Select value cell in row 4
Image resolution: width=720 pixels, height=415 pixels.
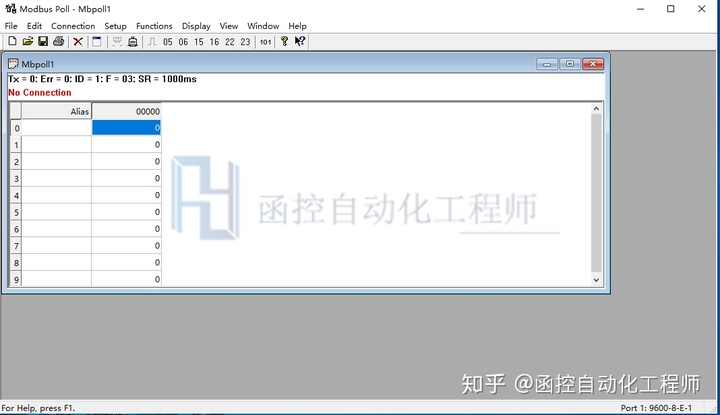point(126,195)
